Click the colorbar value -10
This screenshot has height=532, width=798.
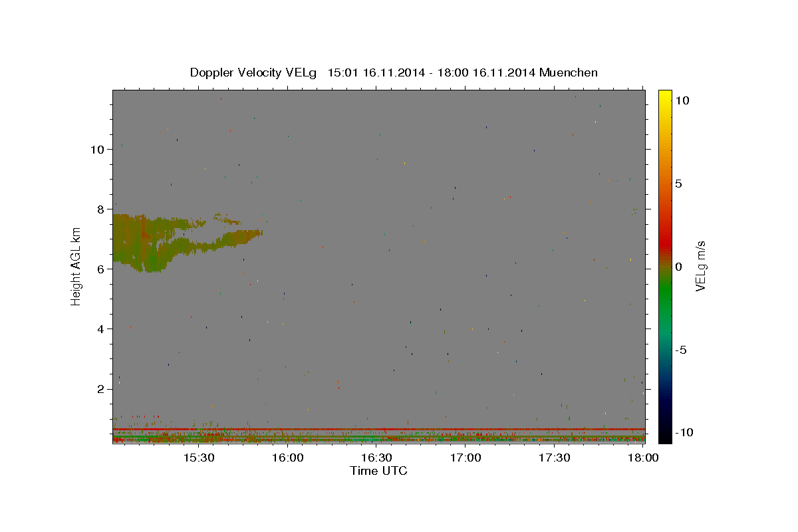[684, 432]
